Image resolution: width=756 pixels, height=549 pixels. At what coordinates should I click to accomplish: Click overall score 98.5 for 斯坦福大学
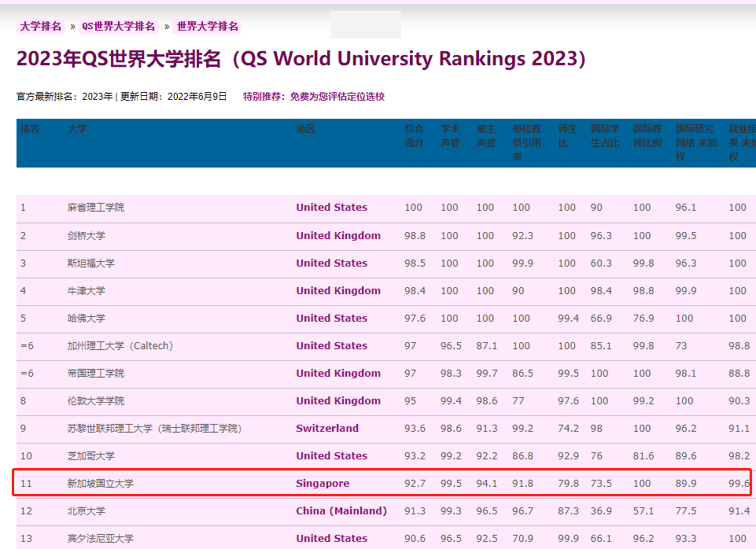415,263
